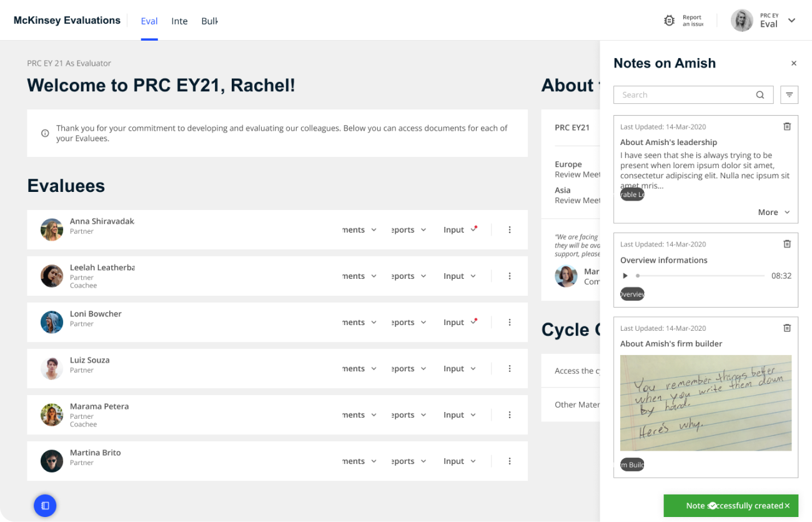
Task: Click Loni Bowcher's avatar photo
Action: [52, 323]
